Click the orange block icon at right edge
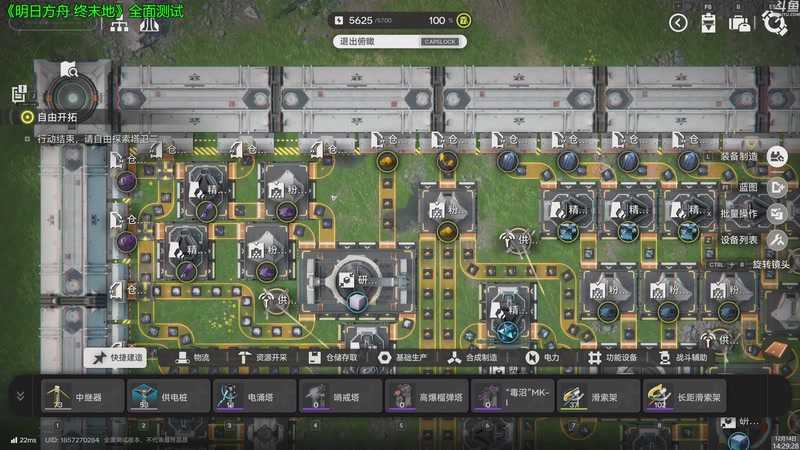This screenshot has width=800, height=450. 777,351
